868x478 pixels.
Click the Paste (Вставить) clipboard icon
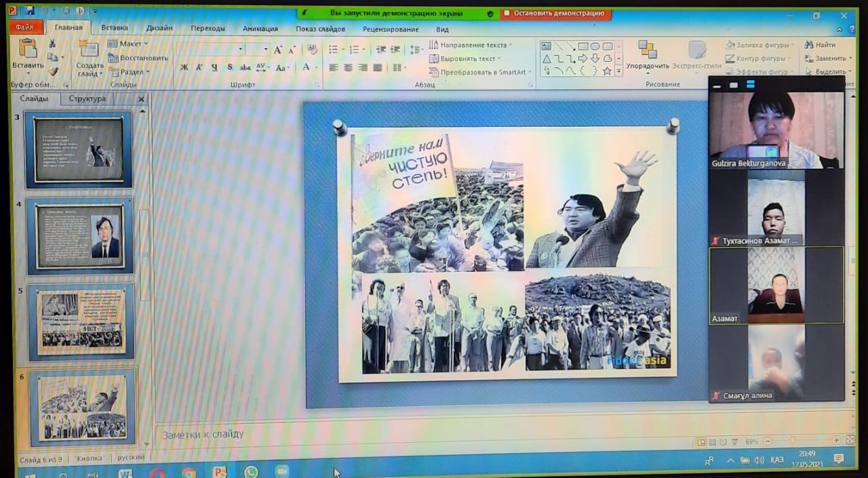tap(27, 51)
